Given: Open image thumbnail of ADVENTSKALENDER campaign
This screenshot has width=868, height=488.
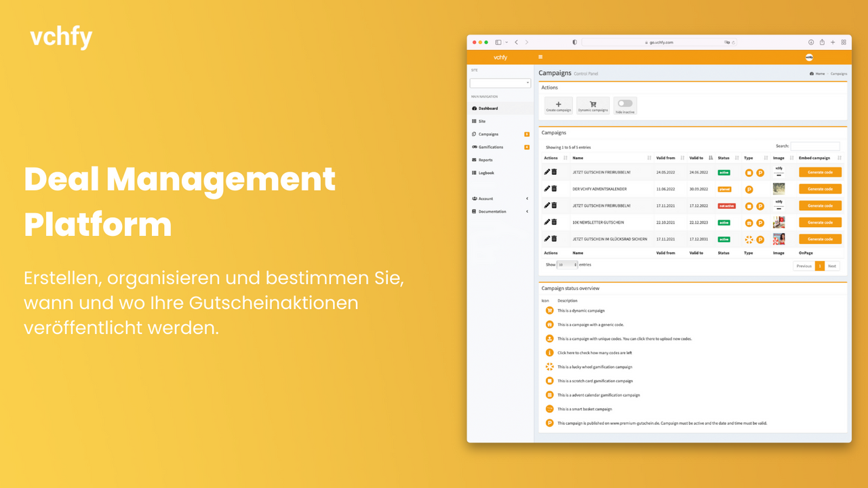Looking at the screenshot, I should pyautogui.click(x=779, y=188).
